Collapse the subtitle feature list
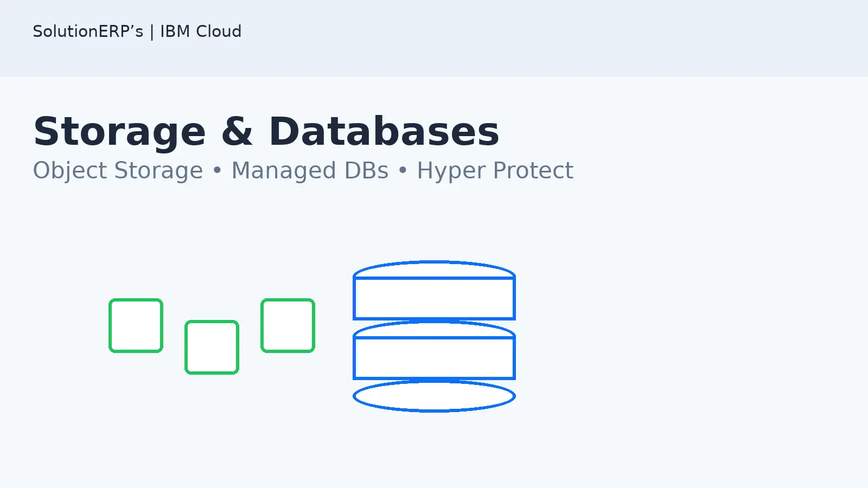The image size is (868, 488). tap(303, 170)
